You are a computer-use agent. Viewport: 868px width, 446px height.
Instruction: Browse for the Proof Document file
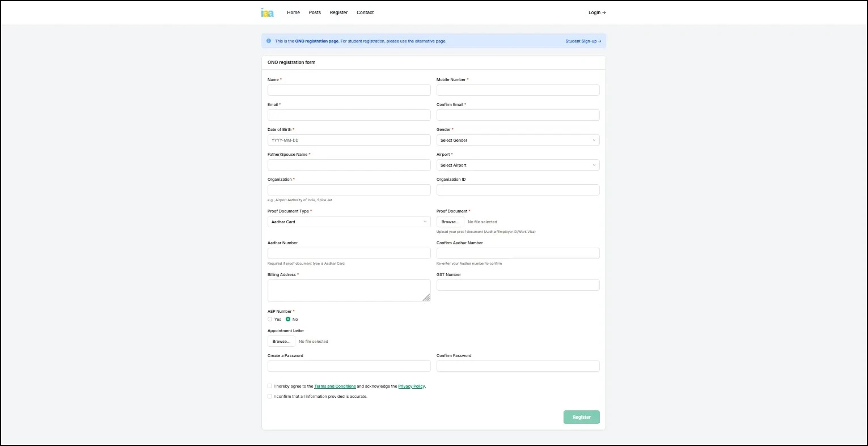450,222
